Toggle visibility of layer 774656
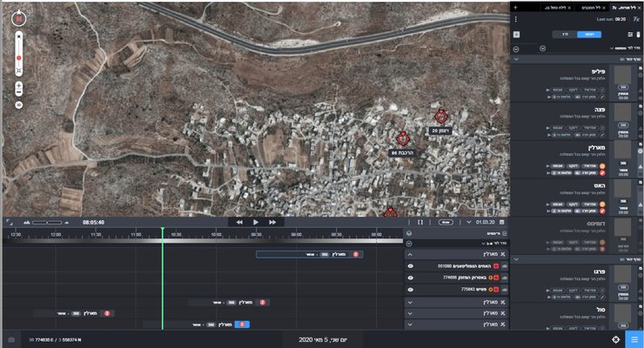This screenshot has height=348, width=644. point(410,278)
